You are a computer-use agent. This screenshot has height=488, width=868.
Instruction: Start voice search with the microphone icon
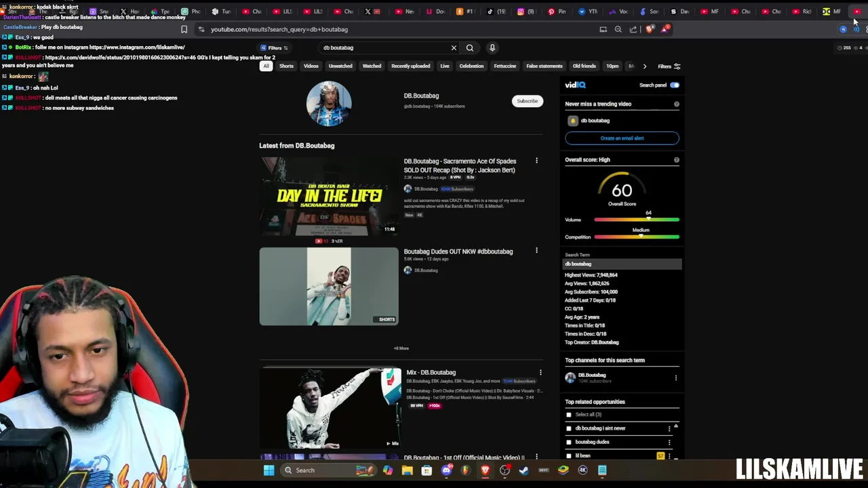click(x=492, y=47)
